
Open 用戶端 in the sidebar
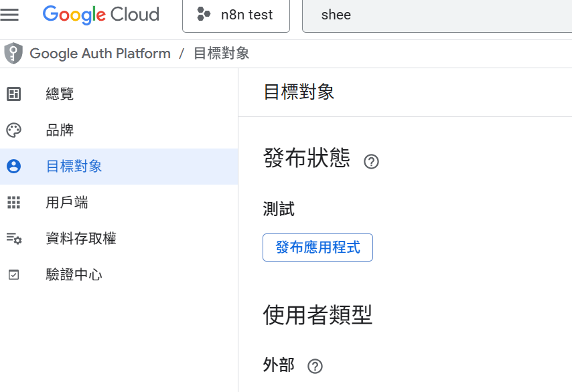coord(67,203)
